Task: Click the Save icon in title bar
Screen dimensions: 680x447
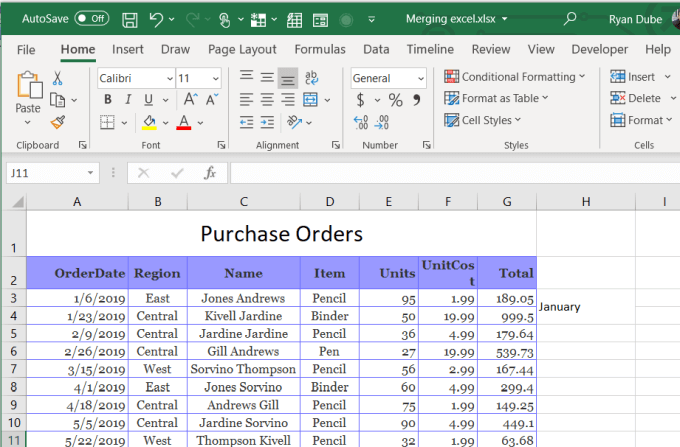Action: [130, 18]
